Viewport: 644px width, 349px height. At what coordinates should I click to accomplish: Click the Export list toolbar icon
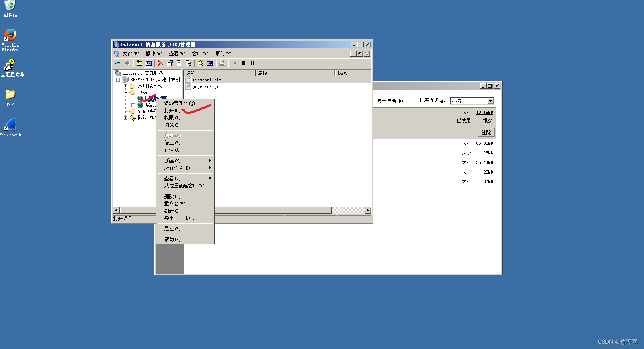pos(189,63)
